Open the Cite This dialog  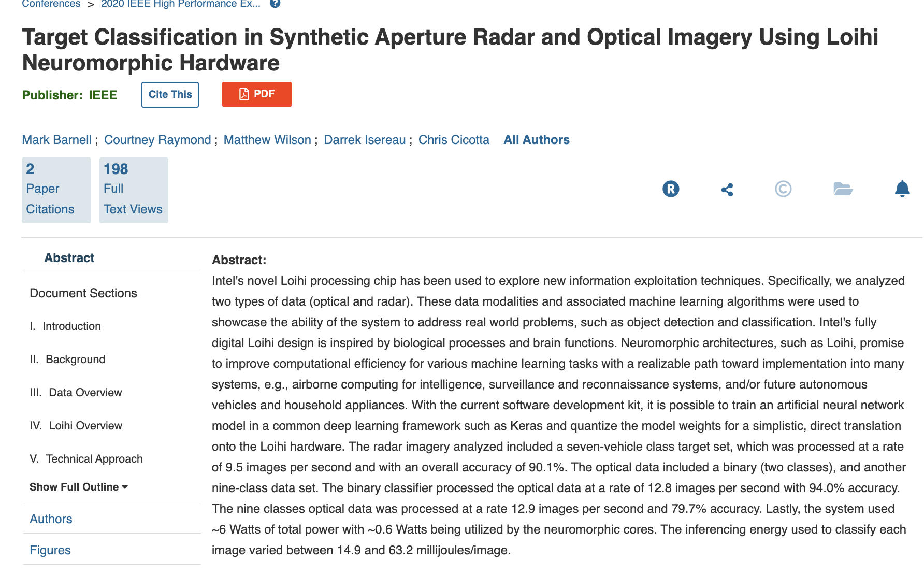tap(170, 95)
